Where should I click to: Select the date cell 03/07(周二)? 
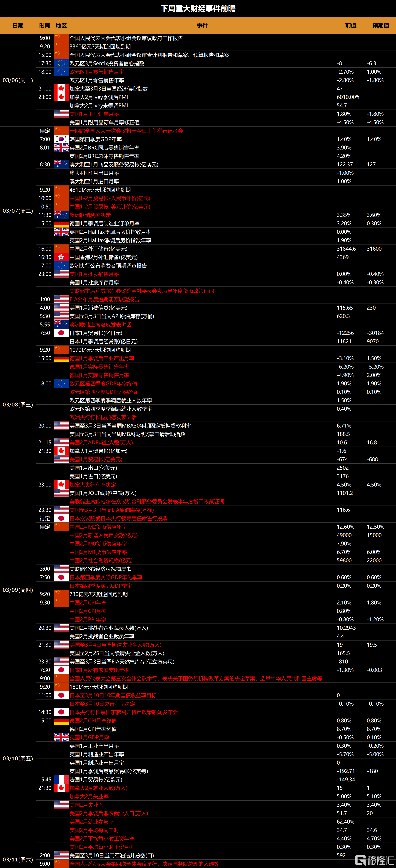18,211
